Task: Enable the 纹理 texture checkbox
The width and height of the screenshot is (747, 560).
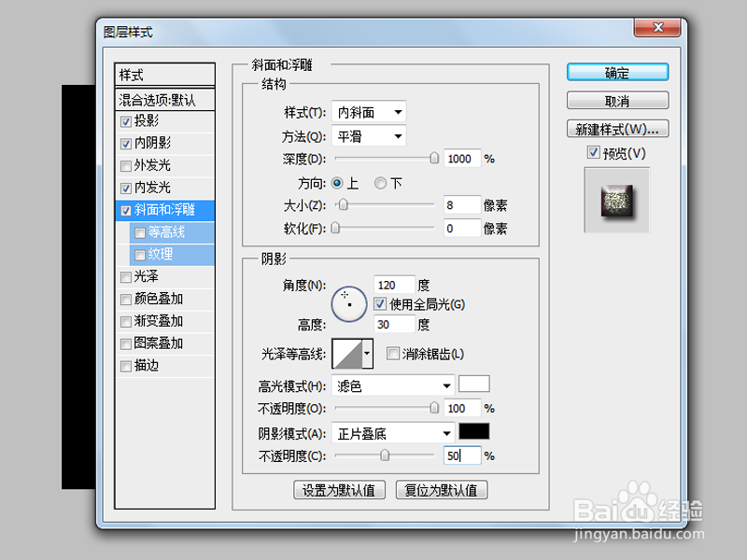Action: [140, 255]
